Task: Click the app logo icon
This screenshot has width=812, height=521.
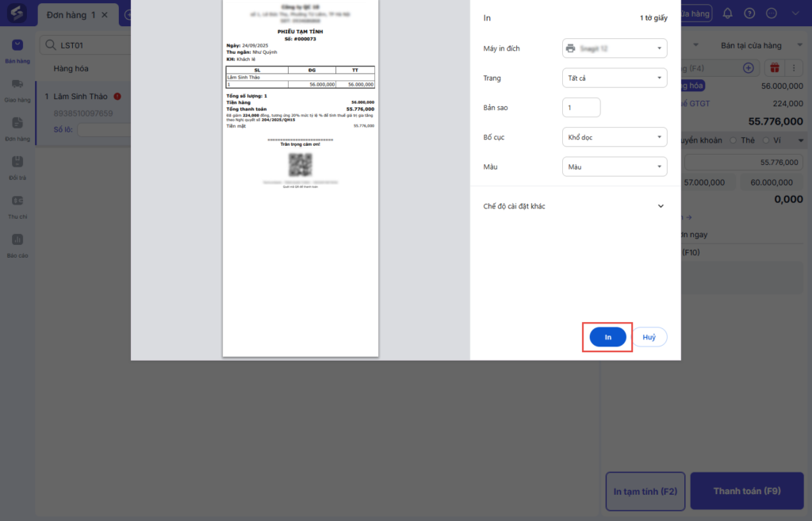Action: point(17,13)
